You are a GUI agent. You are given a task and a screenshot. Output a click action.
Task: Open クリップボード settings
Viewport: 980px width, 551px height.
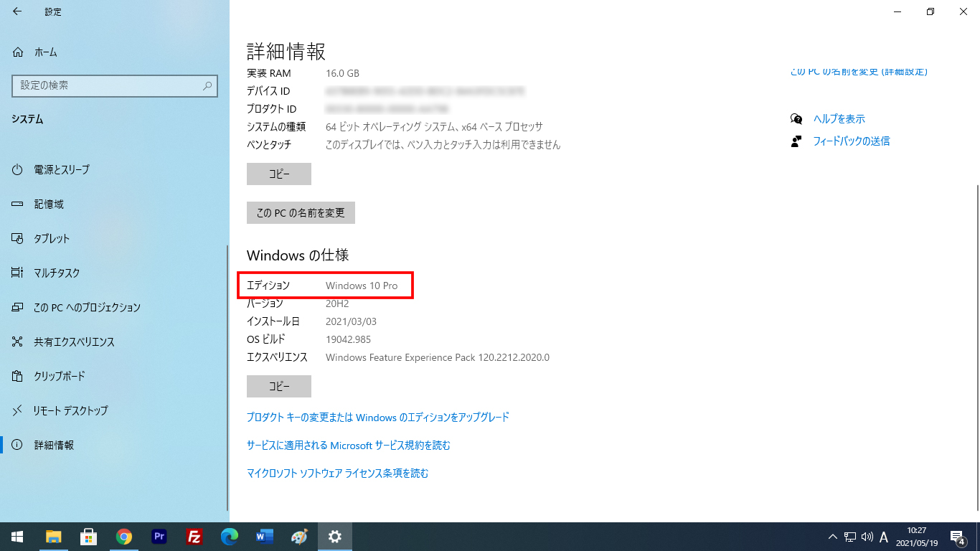[x=60, y=377]
